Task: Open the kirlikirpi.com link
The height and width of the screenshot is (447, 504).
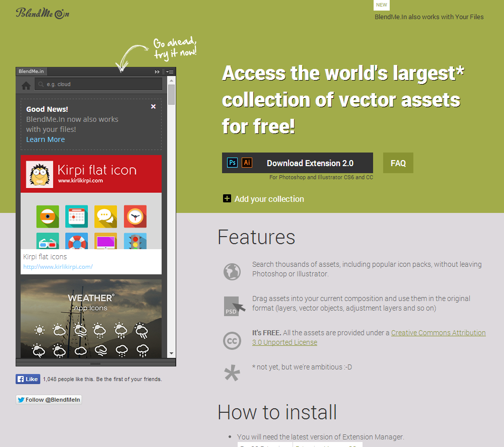Action: (58, 267)
